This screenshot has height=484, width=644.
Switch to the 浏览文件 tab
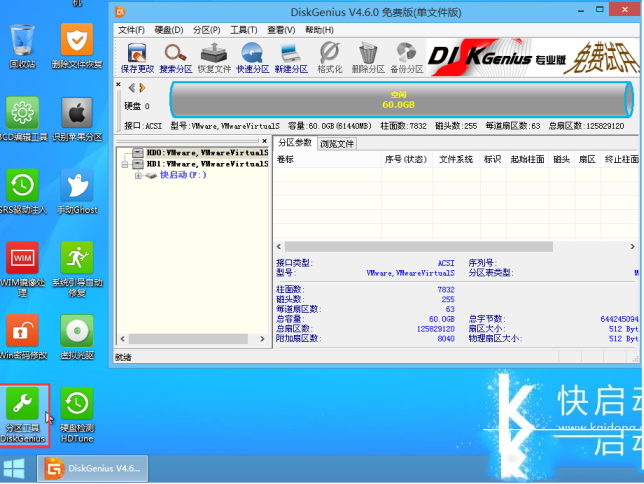(x=337, y=144)
